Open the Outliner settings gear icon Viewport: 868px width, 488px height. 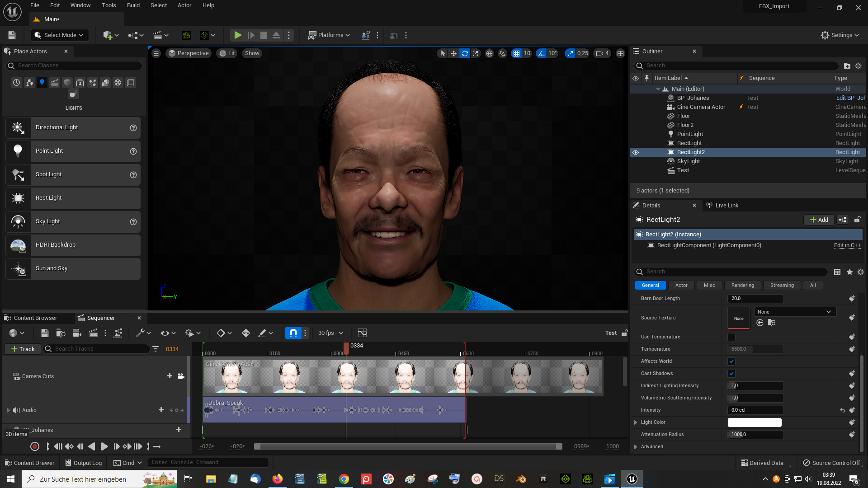[x=858, y=66]
